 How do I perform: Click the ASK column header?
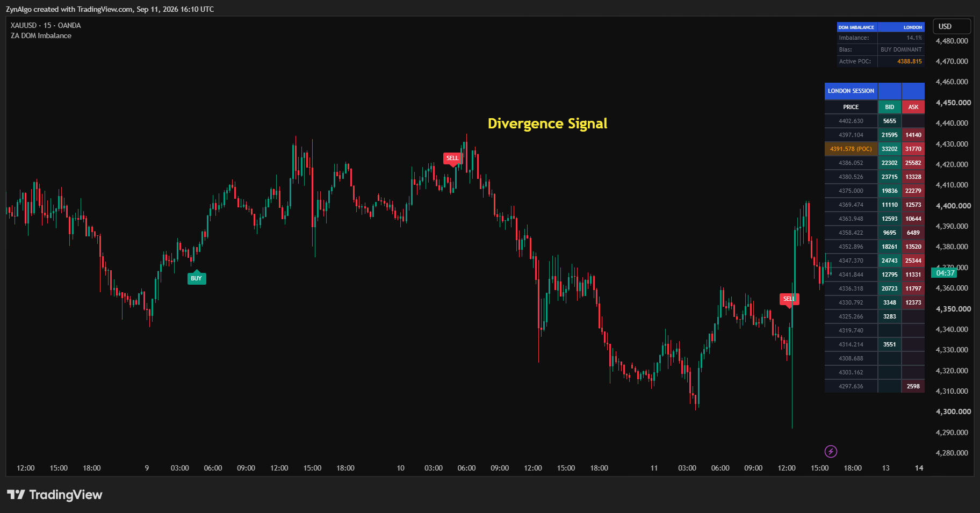click(913, 107)
